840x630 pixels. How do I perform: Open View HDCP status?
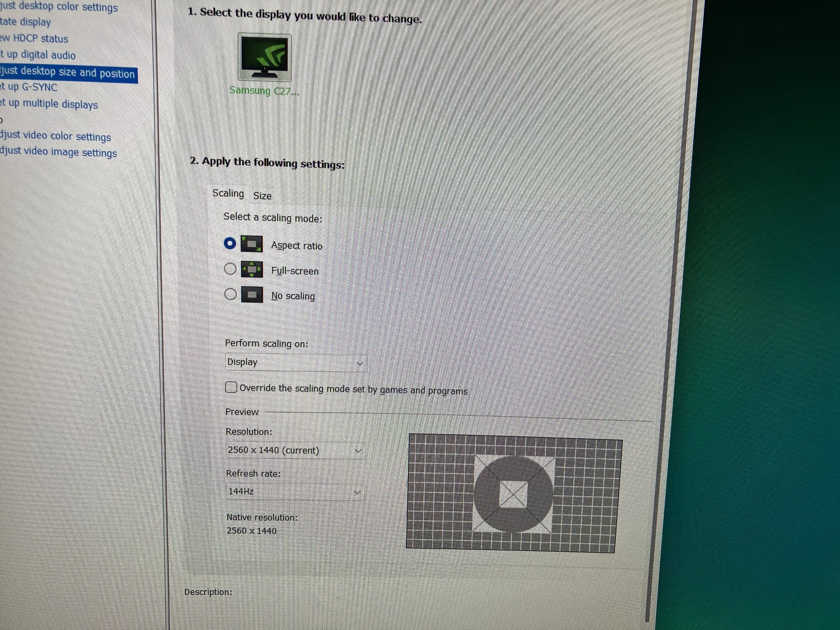[34, 39]
